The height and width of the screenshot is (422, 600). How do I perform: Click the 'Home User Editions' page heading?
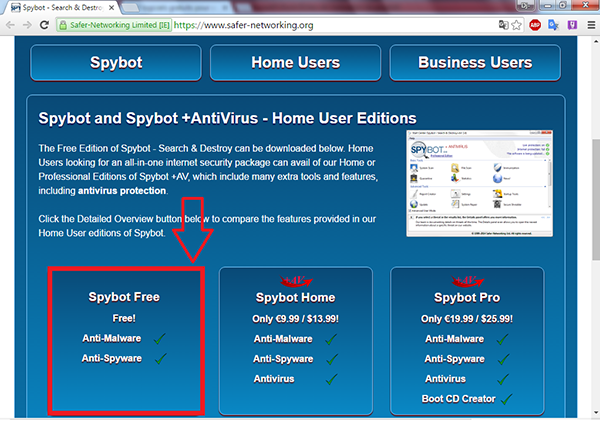(x=344, y=118)
